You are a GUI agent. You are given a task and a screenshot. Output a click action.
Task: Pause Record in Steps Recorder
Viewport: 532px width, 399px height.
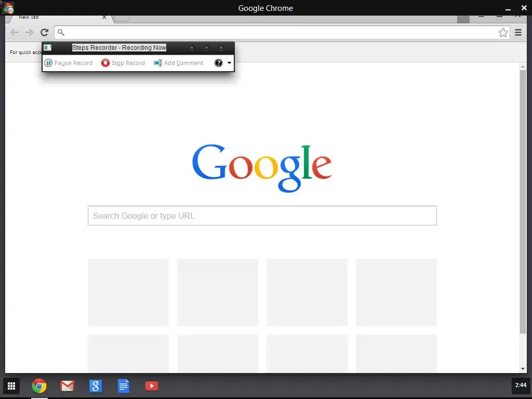click(69, 63)
